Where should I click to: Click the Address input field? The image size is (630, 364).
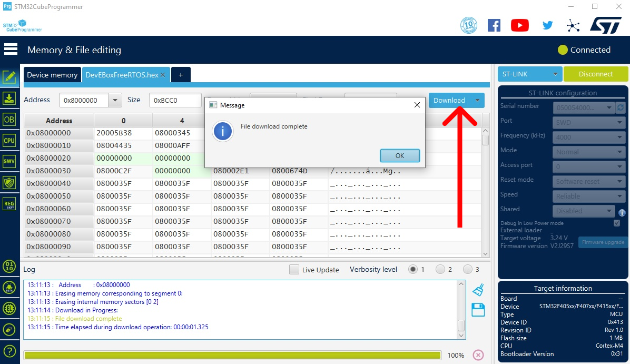[84, 100]
